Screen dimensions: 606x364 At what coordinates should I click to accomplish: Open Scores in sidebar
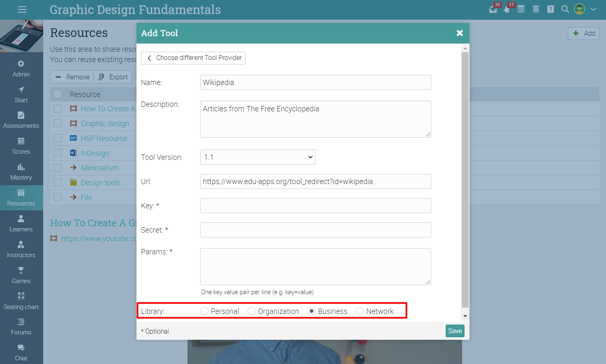[21, 146]
